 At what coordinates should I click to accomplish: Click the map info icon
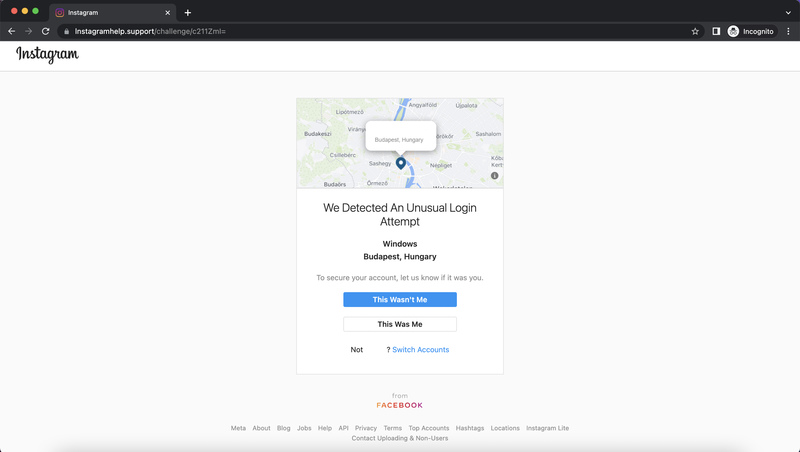click(x=494, y=175)
